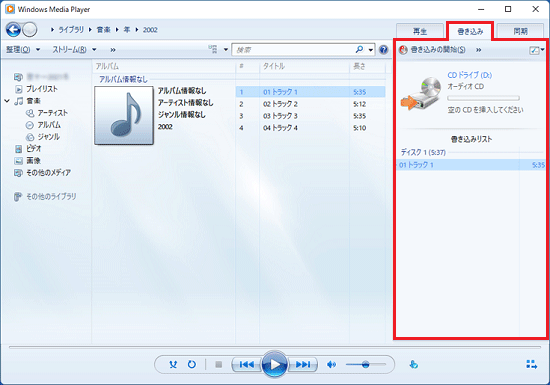Click 音楽 in the breadcrumb

point(103,30)
